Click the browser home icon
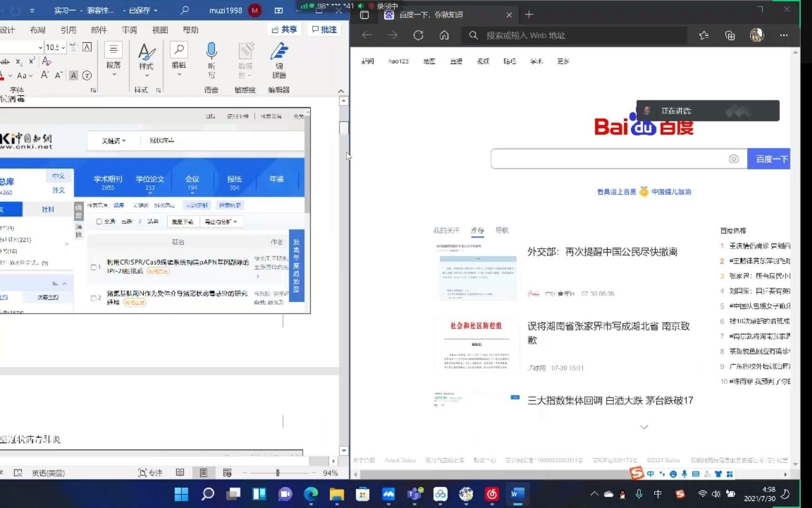 click(444, 35)
